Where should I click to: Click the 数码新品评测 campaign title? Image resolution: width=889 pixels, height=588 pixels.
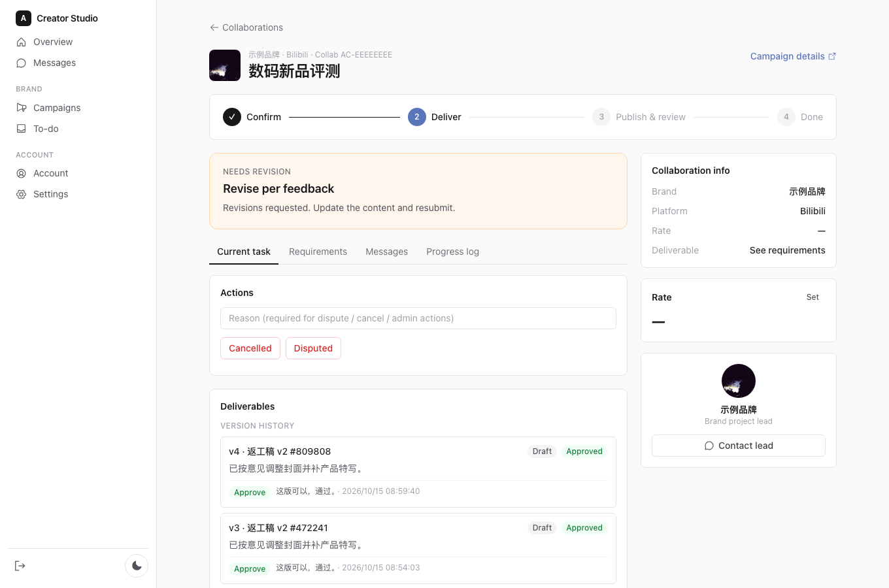[294, 71]
